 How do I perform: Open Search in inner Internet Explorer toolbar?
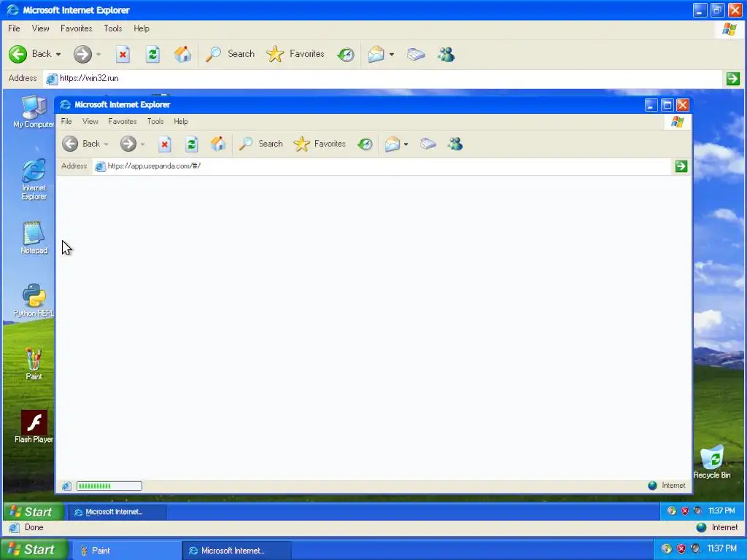pyautogui.click(x=261, y=144)
